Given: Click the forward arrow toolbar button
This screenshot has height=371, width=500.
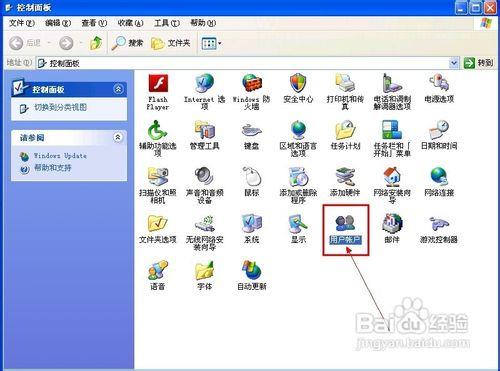Looking at the screenshot, I should tap(66, 43).
